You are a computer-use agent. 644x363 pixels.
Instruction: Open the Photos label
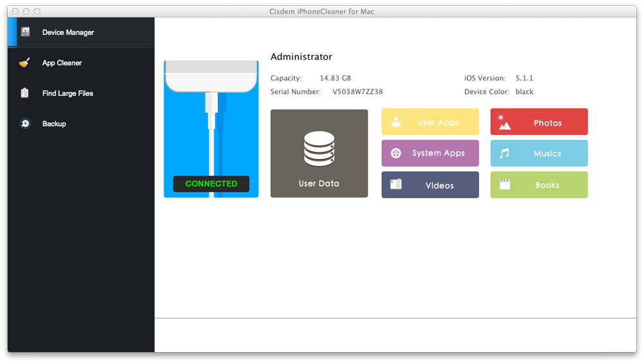pos(547,123)
